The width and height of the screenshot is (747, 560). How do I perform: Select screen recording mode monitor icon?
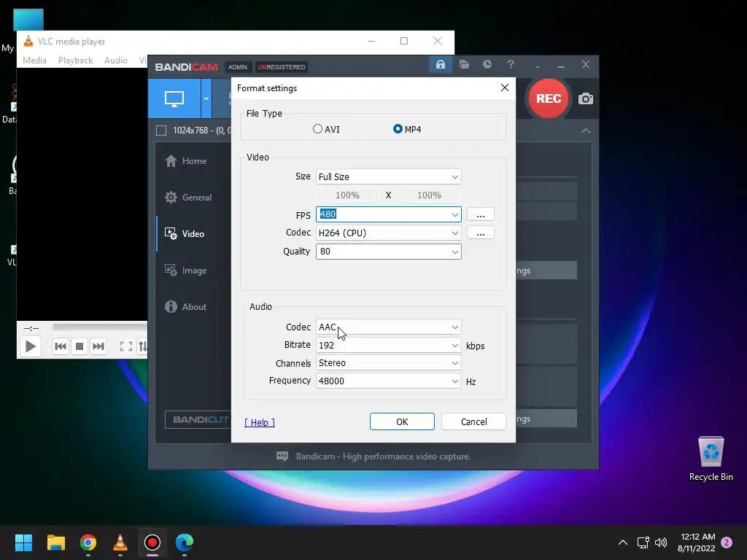[174, 98]
